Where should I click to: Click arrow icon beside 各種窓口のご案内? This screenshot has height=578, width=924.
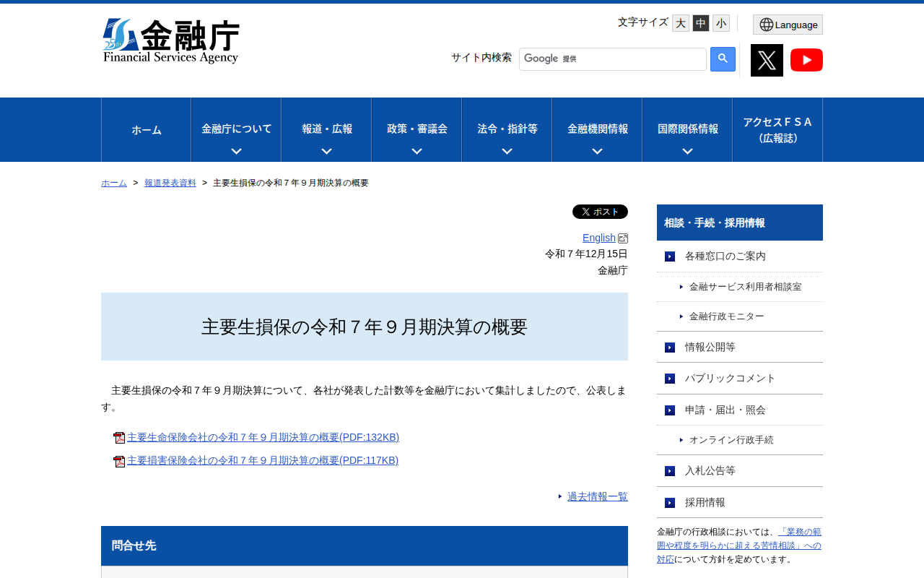670,256
